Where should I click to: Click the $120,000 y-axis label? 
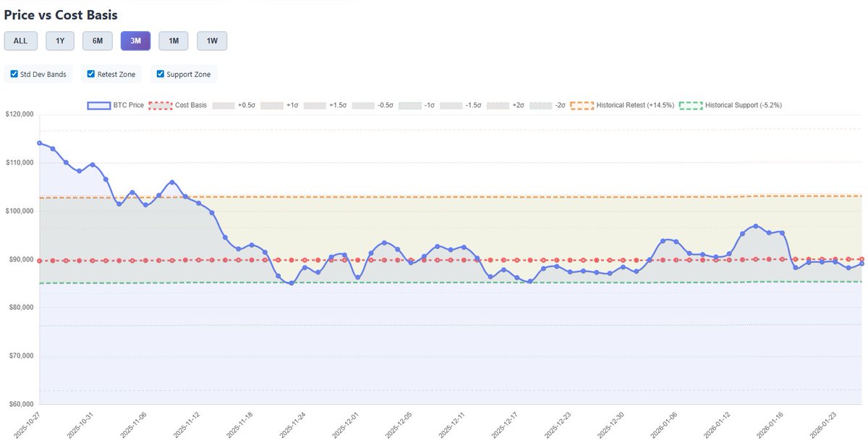click(20, 114)
